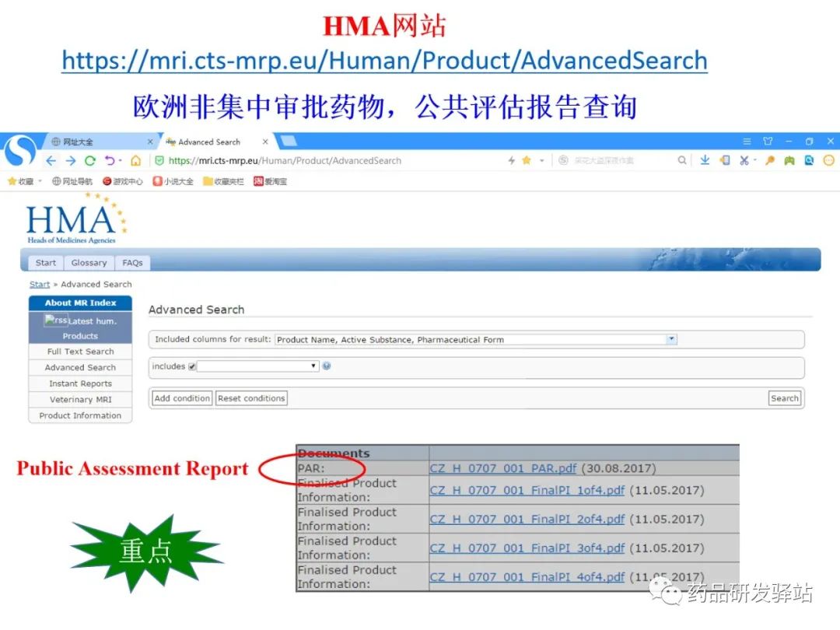Toggle the includes checkbox
The height and width of the screenshot is (630, 840).
192,366
